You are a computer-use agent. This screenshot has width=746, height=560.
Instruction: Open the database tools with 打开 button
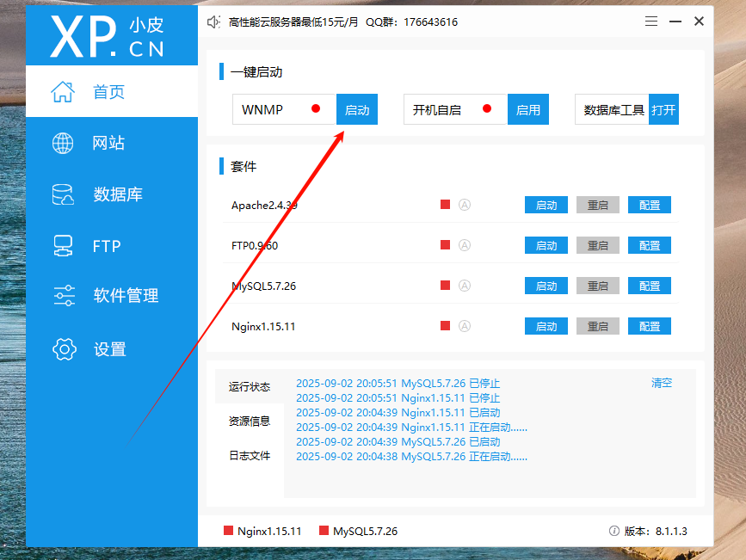[x=663, y=110]
